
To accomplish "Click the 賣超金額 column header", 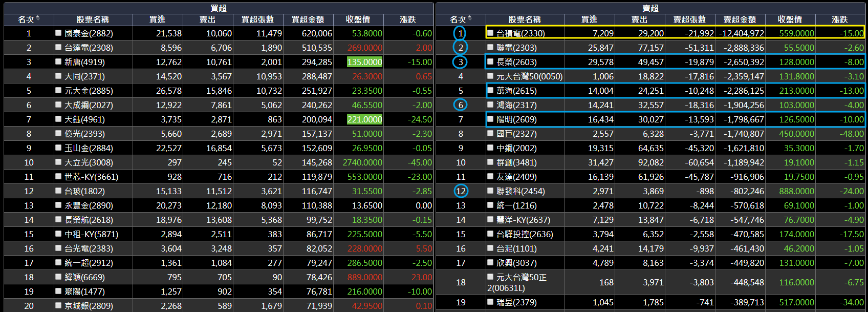I will click(x=740, y=19).
